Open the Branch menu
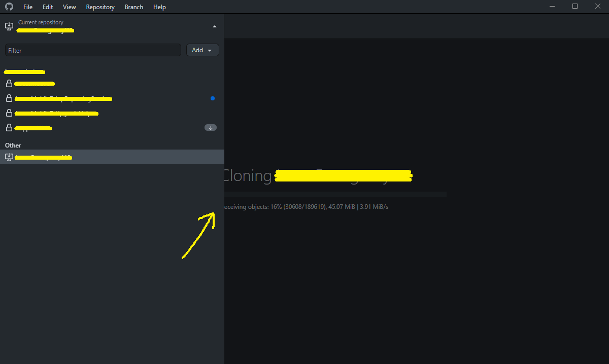 [x=134, y=7]
